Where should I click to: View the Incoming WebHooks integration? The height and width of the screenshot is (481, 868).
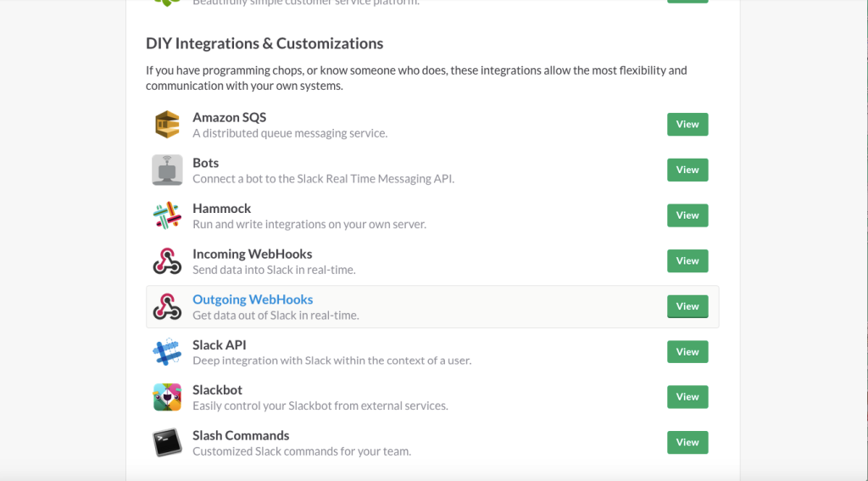(687, 260)
